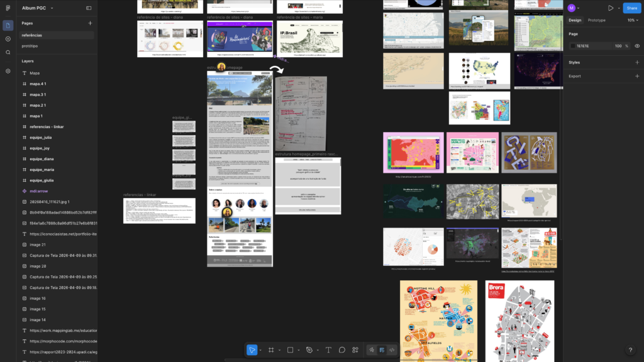Collapse the left sidebar panel

click(x=89, y=8)
